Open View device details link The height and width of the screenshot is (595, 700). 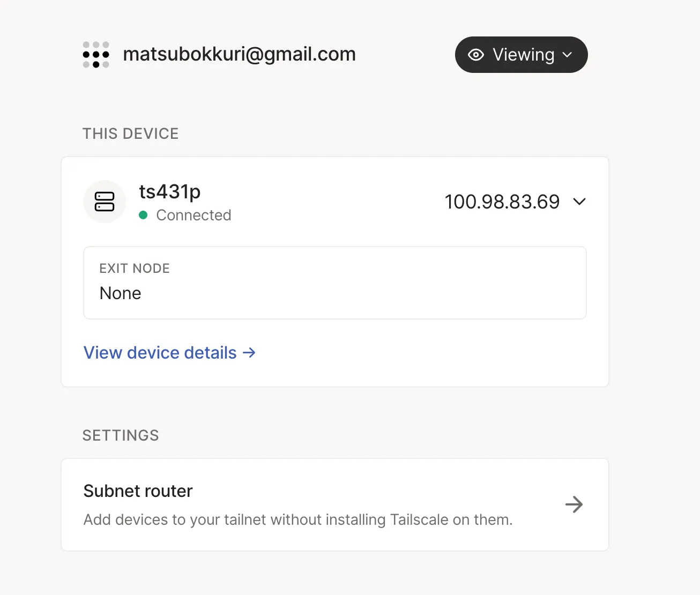coord(160,353)
